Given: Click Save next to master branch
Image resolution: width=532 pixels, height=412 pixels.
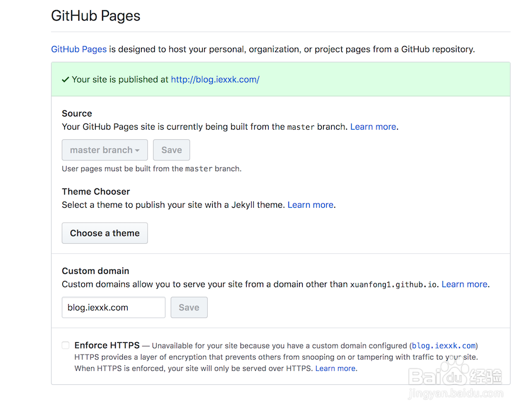Looking at the screenshot, I should [171, 150].
